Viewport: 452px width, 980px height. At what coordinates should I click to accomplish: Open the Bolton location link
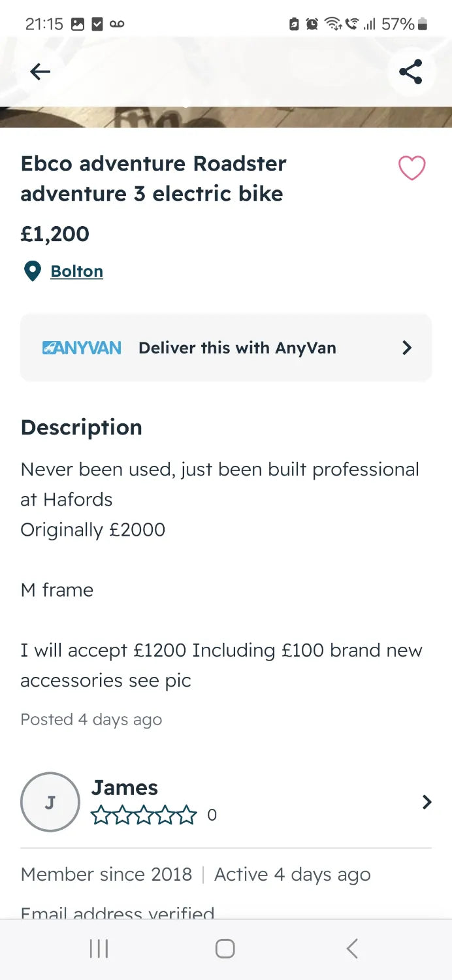click(x=76, y=271)
